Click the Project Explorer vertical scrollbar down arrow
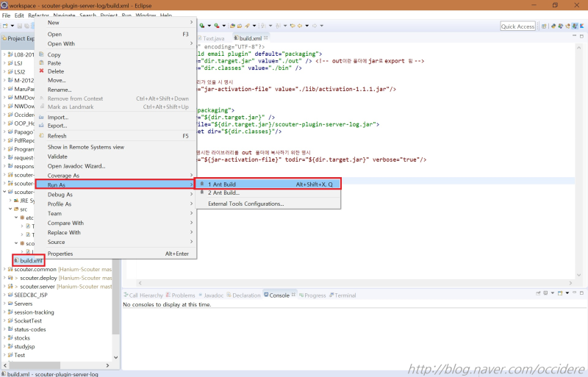 coord(116,357)
